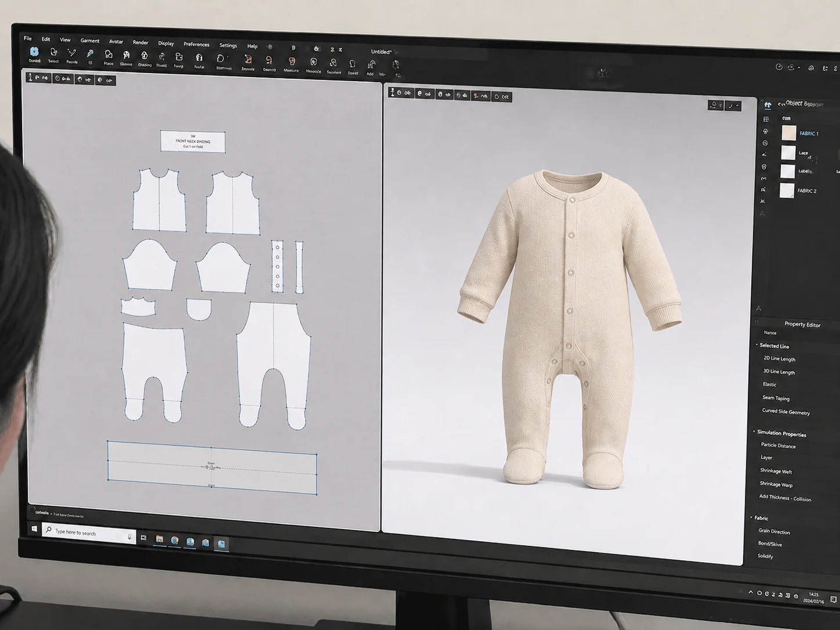Select the Lace item in Object Browser

(x=803, y=153)
